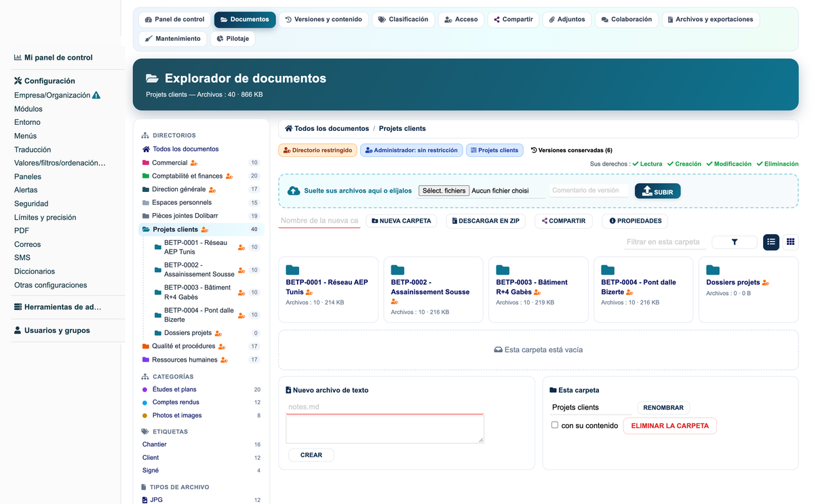Click BETP-0002 folder card icon
The height and width of the screenshot is (504, 814).
(x=398, y=270)
